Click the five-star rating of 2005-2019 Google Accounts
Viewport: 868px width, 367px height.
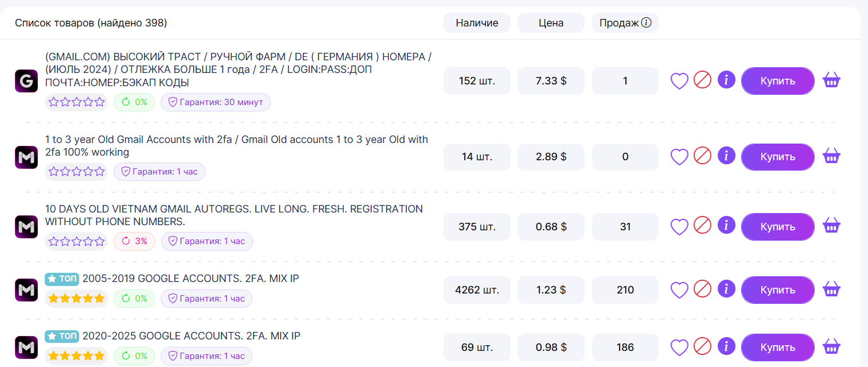tap(76, 299)
